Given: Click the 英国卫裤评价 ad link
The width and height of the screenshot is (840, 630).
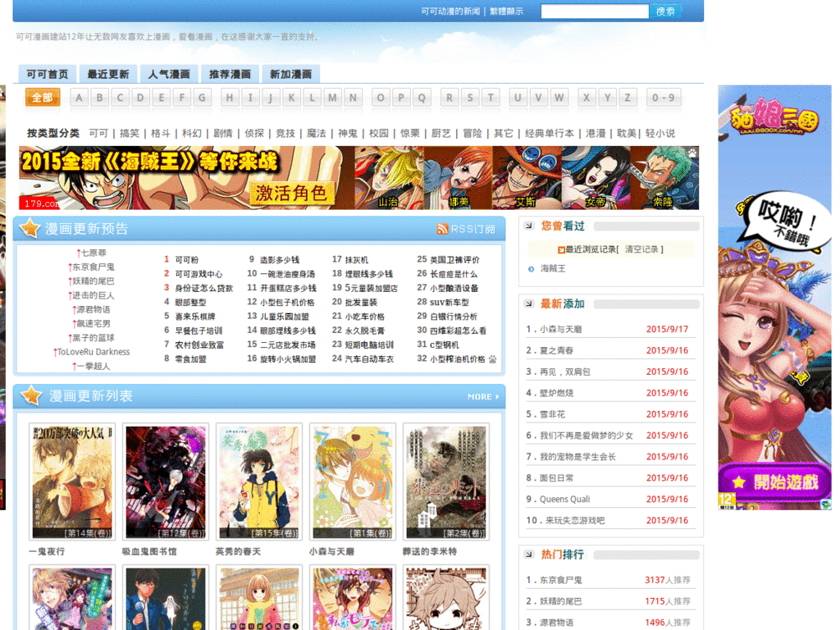Looking at the screenshot, I should point(454,260).
